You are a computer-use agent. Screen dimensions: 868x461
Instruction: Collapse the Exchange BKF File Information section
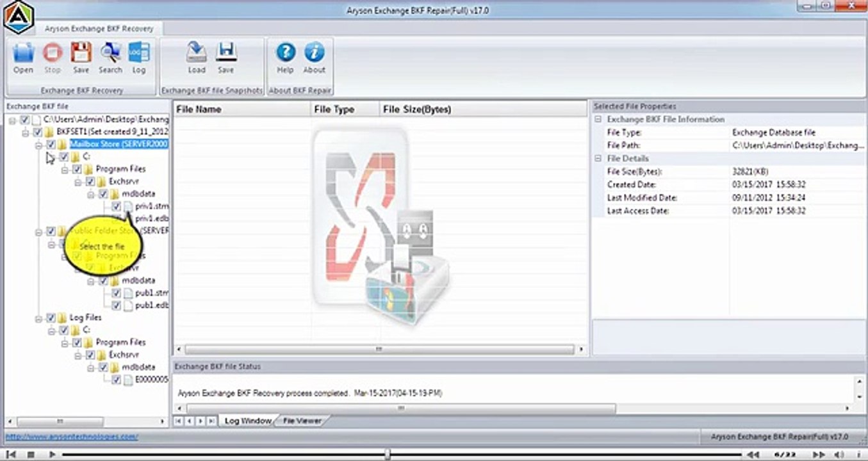598,120
